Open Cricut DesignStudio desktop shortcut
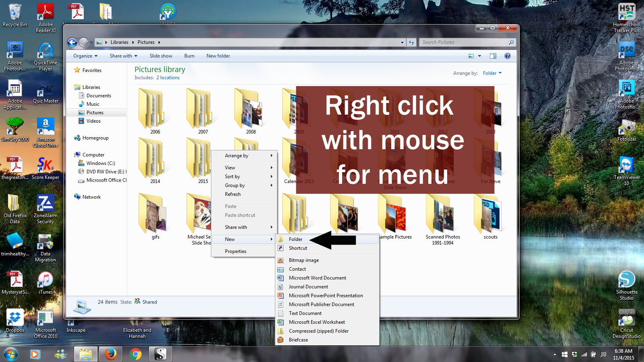Viewport: 644px width, 362px height. click(x=627, y=324)
